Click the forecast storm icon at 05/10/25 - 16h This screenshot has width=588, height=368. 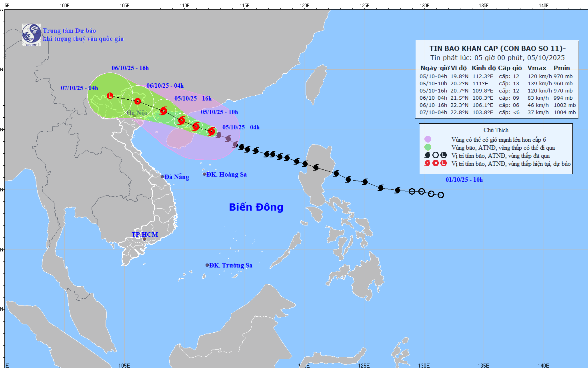pos(182,120)
